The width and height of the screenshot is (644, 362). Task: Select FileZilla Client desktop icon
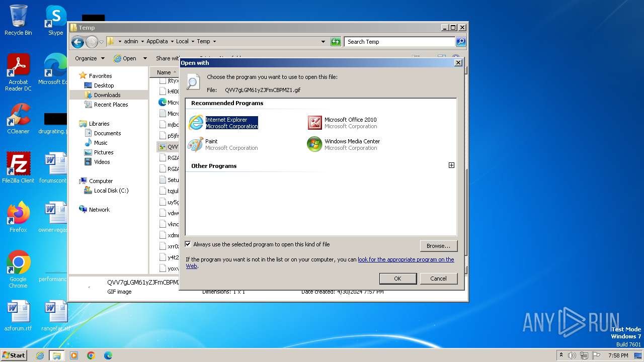coord(18,168)
